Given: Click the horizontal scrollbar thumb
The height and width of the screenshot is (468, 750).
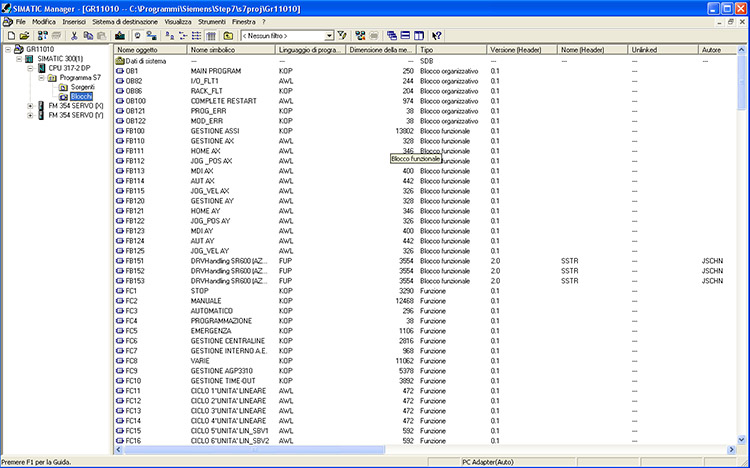Looking at the screenshot, I should pyautogui.click(x=254, y=450).
